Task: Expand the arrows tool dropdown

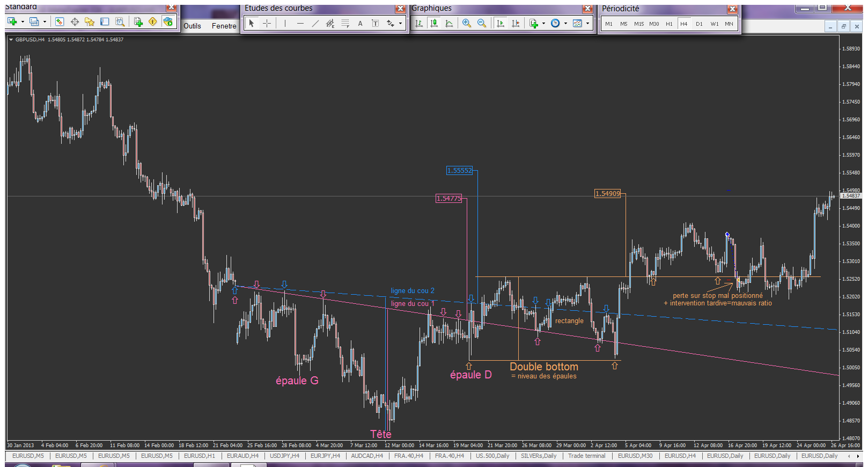Action: coord(400,23)
